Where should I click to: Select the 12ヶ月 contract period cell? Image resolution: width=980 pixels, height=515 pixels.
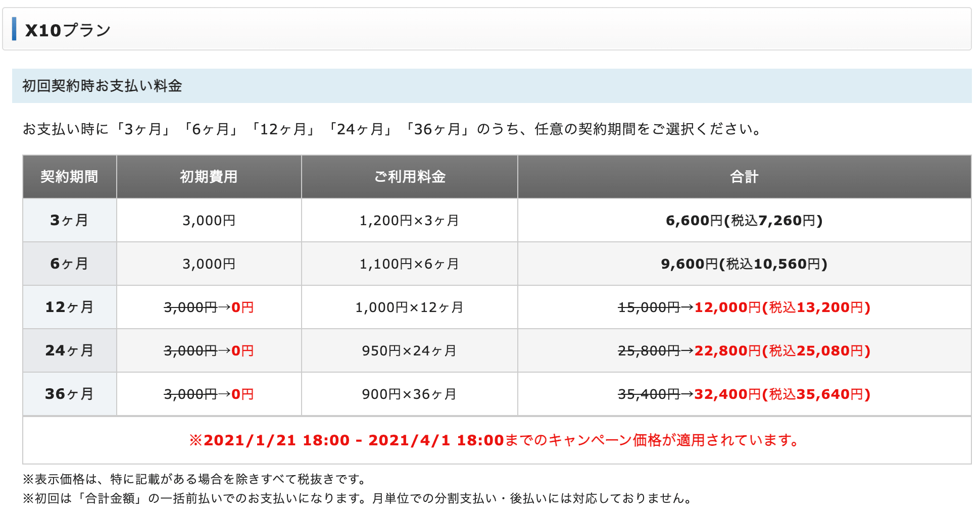pyautogui.click(x=70, y=307)
